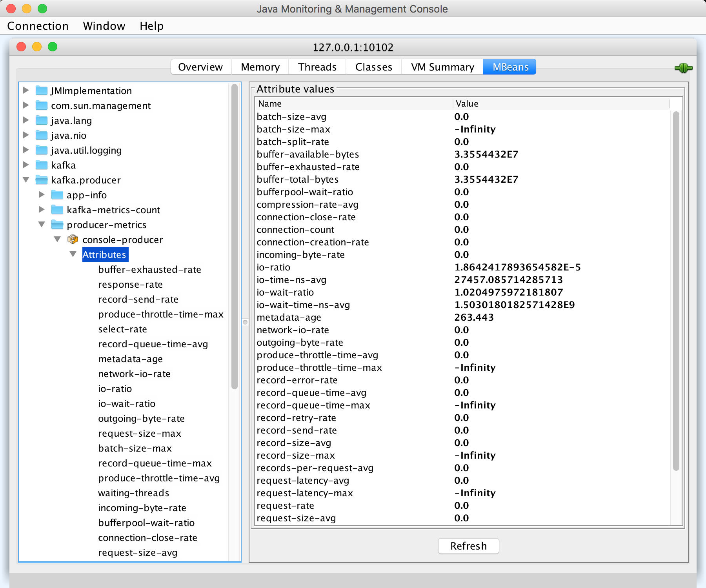Image resolution: width=706 pixels, height=588 pixels.
Task: Click the metadata-age value 263.443
Action: (474, 317)
